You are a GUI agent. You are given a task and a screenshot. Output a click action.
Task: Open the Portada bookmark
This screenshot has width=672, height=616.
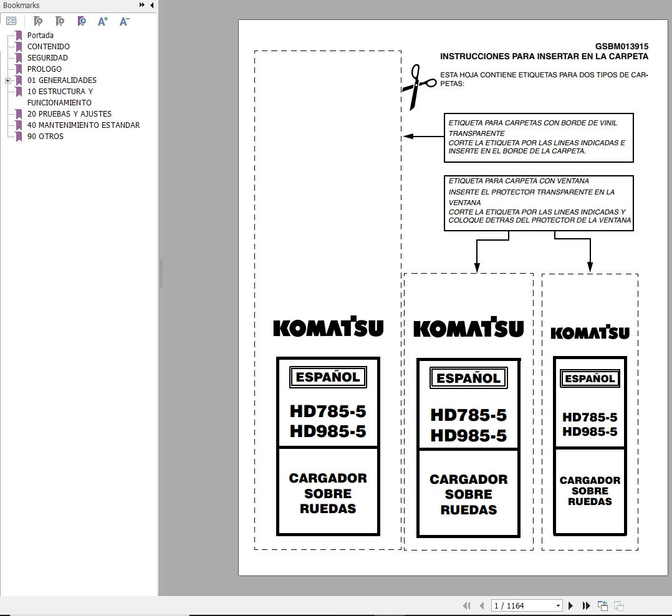(41, 35)
